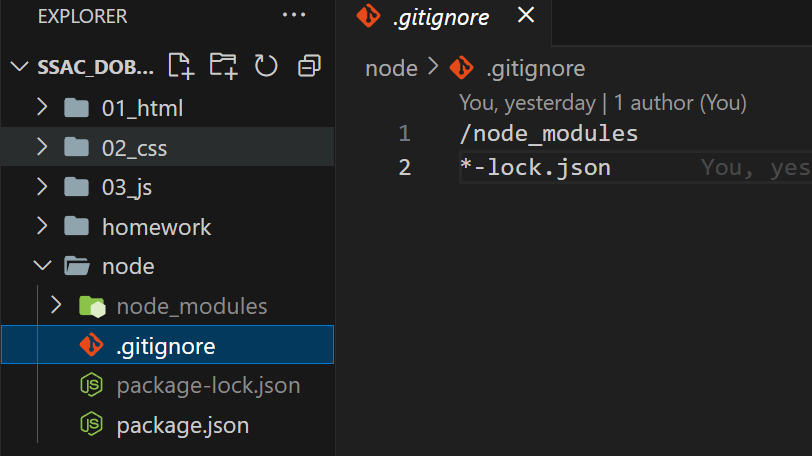Click the node_modules folder icon
The width and height of the screenshot is (812, 456).
pos(92,306)
